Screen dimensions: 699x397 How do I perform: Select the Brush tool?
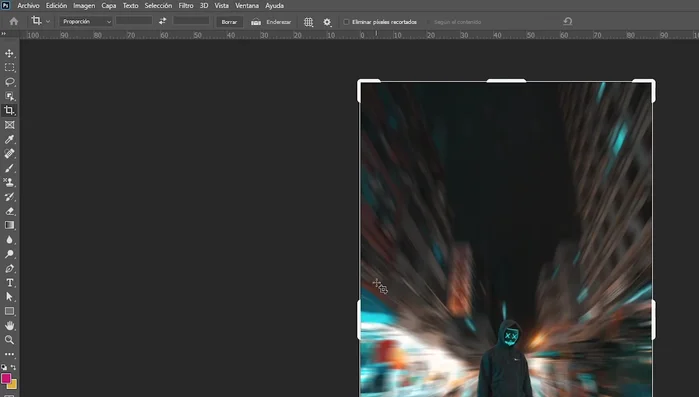tap(9, 168)
